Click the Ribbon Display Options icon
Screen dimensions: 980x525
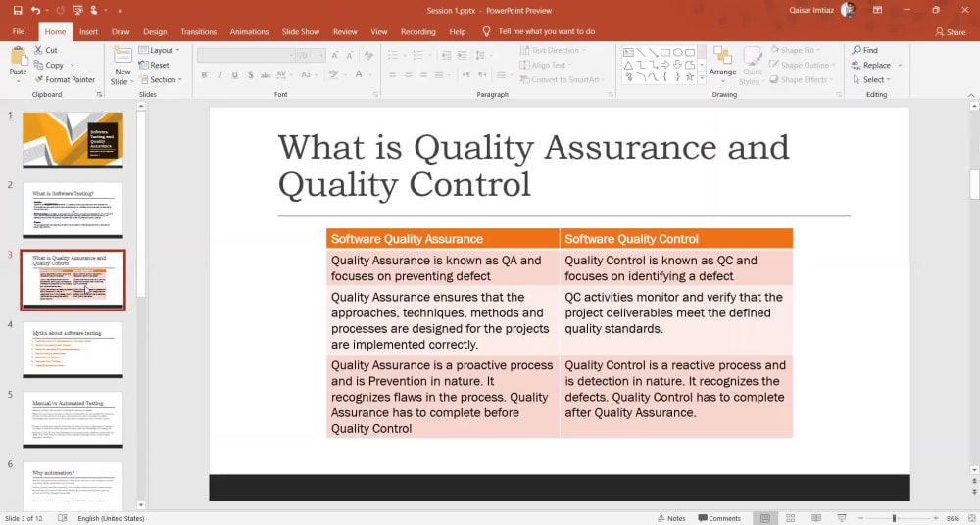pyautogui.click(x=877, y=10)
